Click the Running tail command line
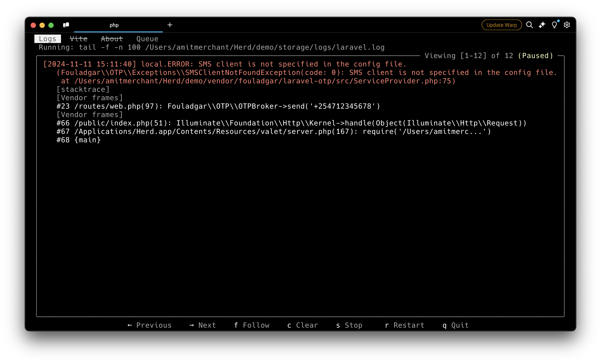Screen dimensions: 601x364 pyautogui.click(x=212, y=47)
